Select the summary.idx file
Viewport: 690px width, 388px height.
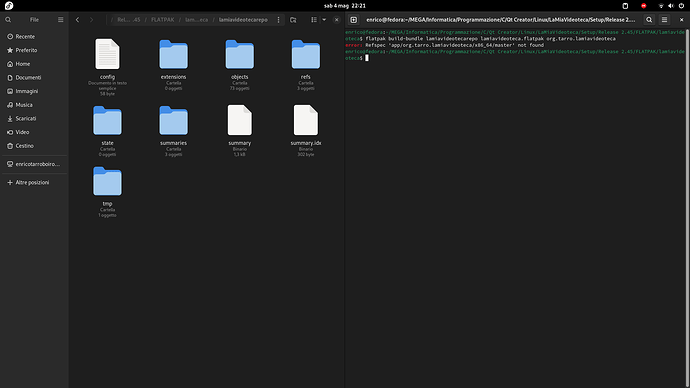[306, 131]
